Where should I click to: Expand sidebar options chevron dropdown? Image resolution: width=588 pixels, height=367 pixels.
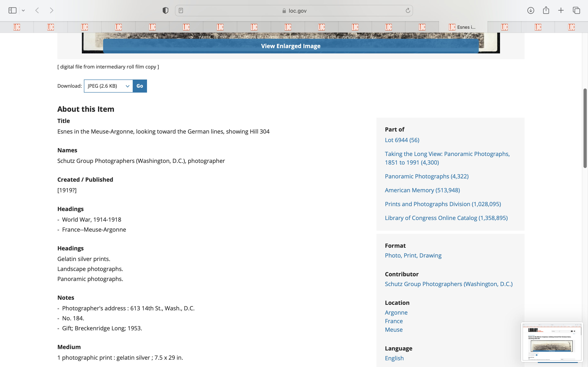click(x=23, y=10)
